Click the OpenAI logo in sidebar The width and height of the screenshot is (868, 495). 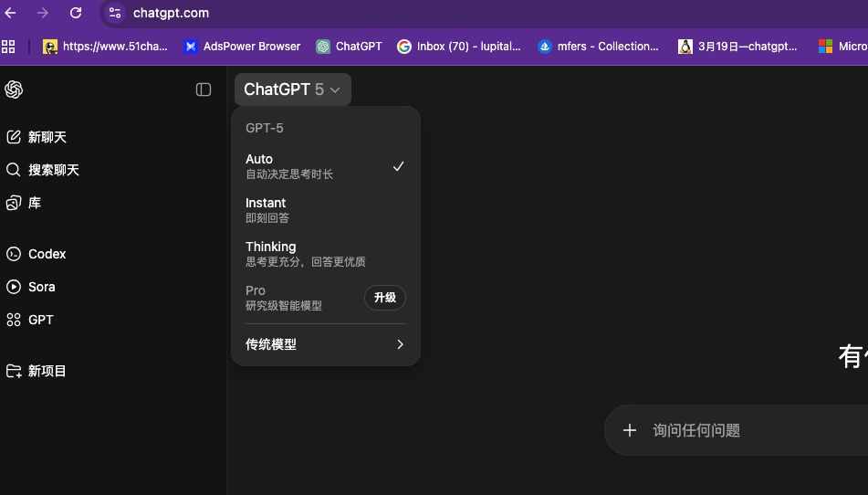14,90
